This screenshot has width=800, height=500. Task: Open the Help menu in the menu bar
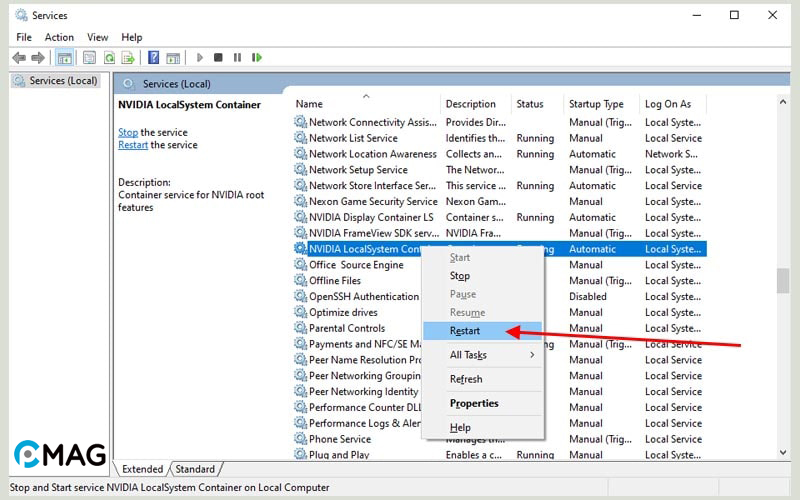tap(132, 37)
